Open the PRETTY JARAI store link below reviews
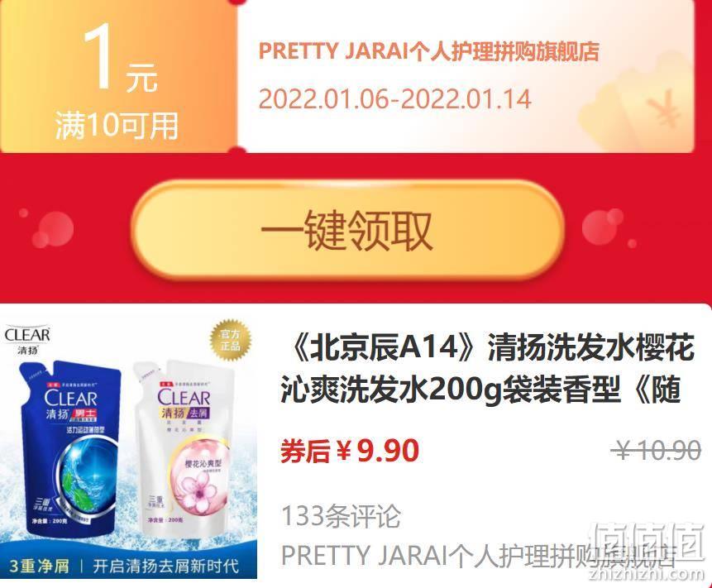The image size is (712, 588). pyautogui.click(x=479, y=555)
